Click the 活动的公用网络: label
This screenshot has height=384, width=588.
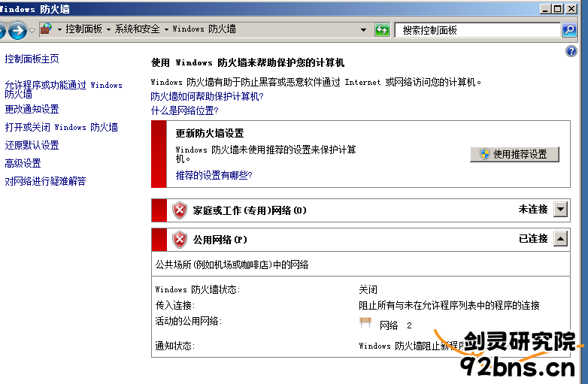[x=188, y=321]
